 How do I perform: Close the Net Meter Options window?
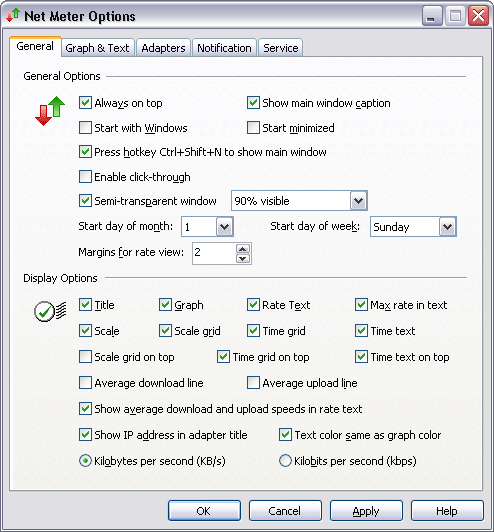point(478,16)
